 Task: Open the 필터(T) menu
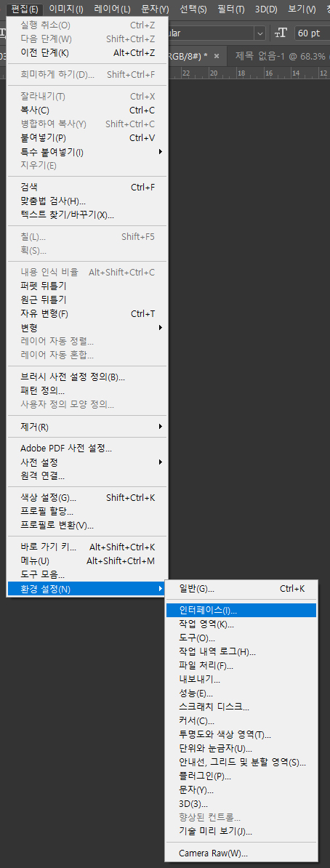231,9
